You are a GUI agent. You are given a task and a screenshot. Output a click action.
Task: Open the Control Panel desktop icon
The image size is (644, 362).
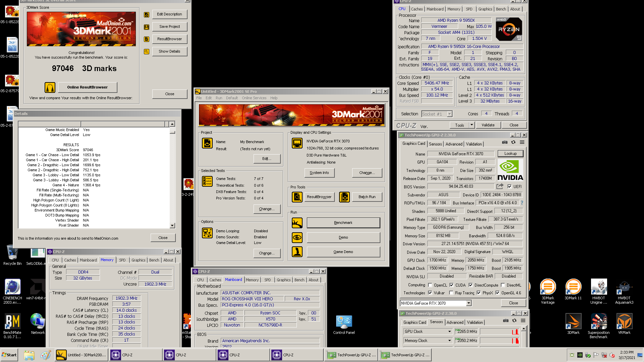point(344,325)
